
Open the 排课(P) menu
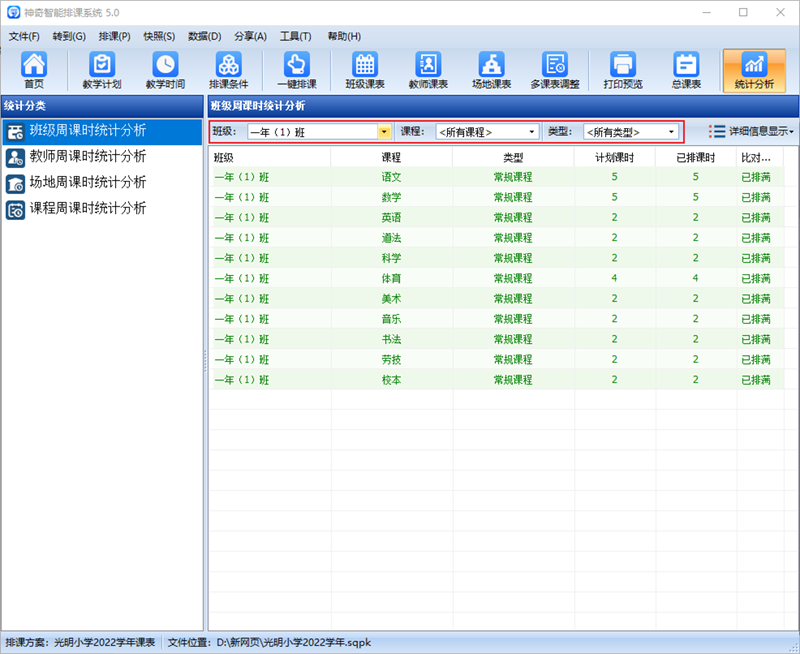point(114,36)
